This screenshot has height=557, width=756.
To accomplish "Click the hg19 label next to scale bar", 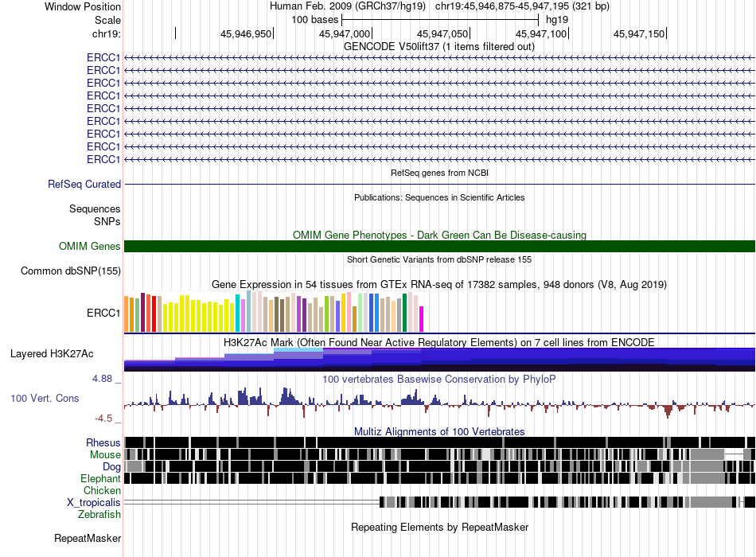I will point(557,20).
